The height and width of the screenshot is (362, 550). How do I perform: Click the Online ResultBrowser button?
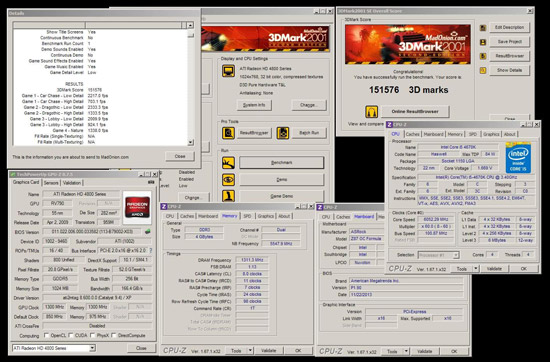click(415, 112)
